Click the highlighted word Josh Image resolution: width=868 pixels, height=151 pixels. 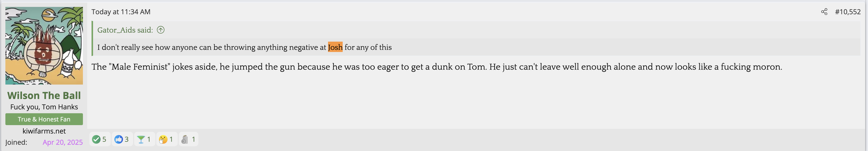pos(335,47)
